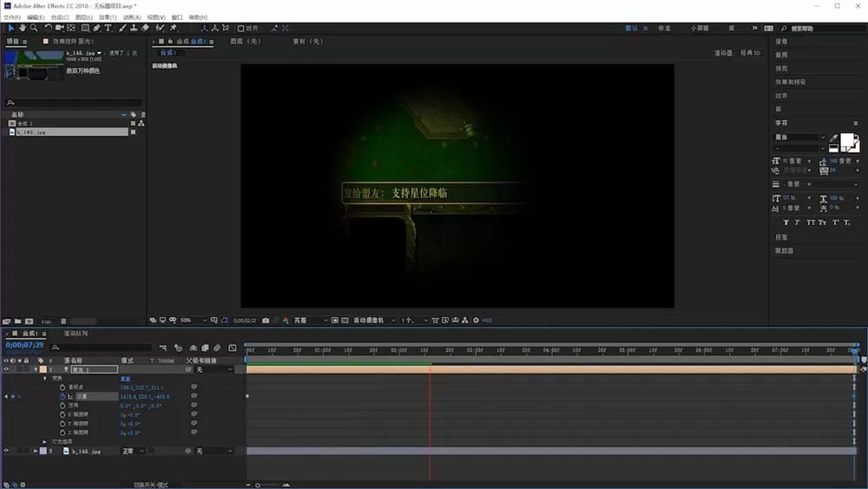
Task: Expand the Light Options group
Action: (45, 441)
